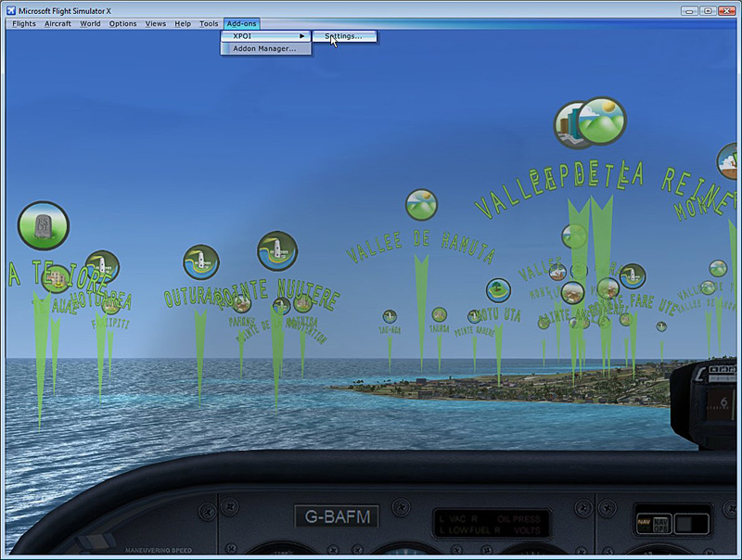742x560 pixels.
Task: Select lighthouse icon above Pointe Nuutere
Action: pyautogui.click(x=276, y=251)
